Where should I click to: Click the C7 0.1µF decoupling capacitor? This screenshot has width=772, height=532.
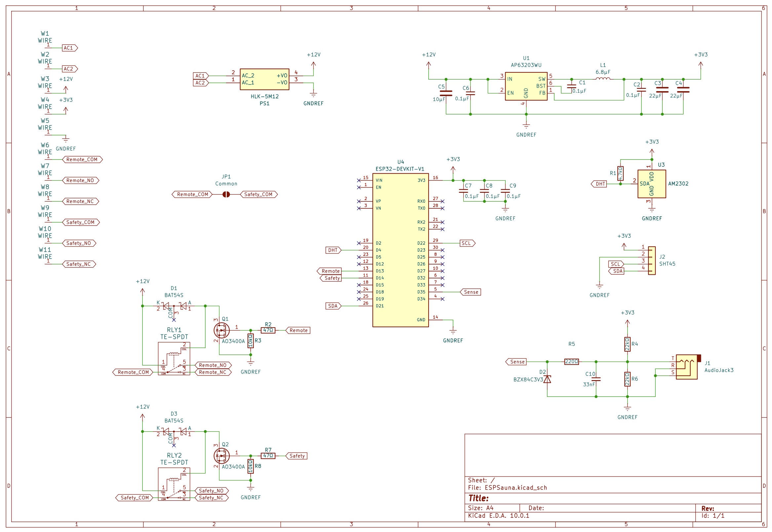coord(463,191)
